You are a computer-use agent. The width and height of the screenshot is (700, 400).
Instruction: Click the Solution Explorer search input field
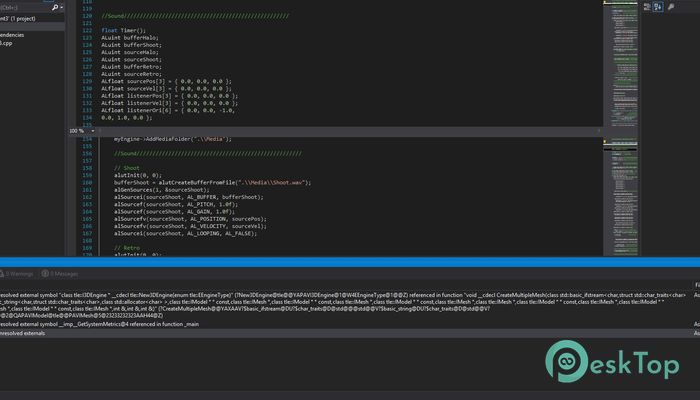[25, 8]
